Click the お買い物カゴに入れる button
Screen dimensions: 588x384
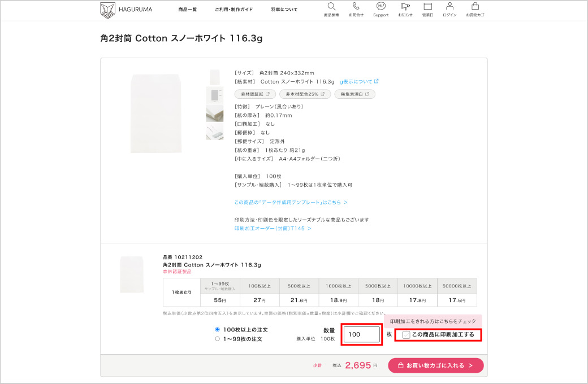click(x=435, y=365)
